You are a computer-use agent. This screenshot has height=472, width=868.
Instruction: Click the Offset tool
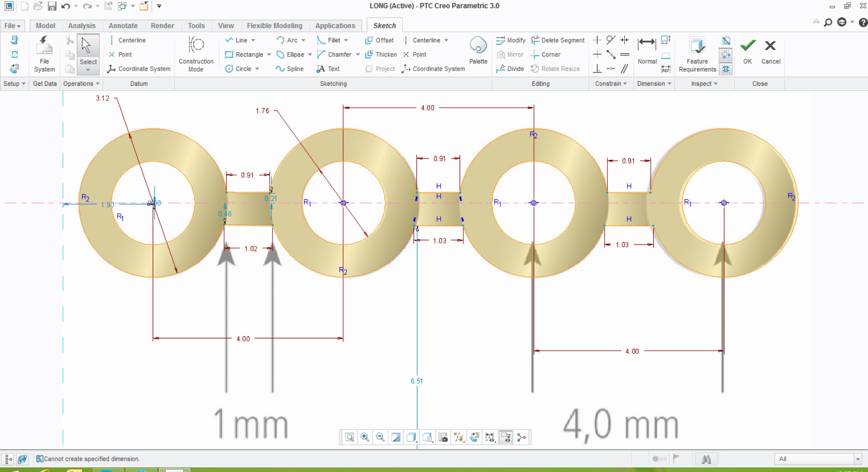click(x=380, y=40)
